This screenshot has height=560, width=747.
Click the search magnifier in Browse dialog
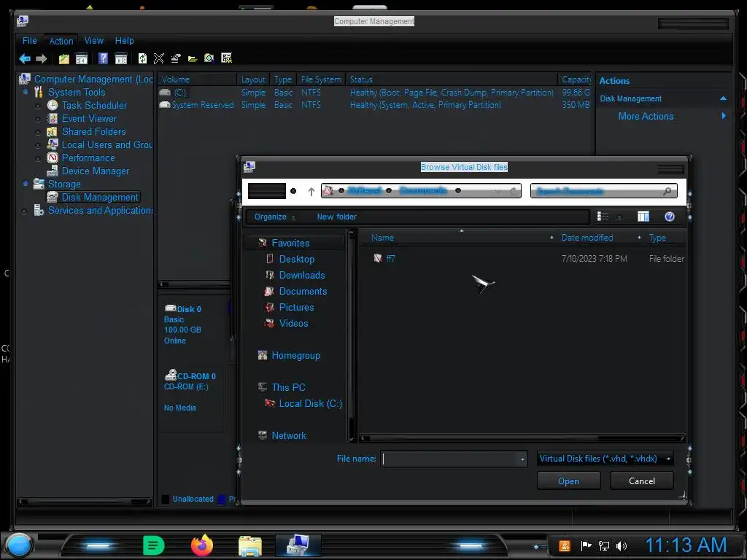(x=667, y=191)
